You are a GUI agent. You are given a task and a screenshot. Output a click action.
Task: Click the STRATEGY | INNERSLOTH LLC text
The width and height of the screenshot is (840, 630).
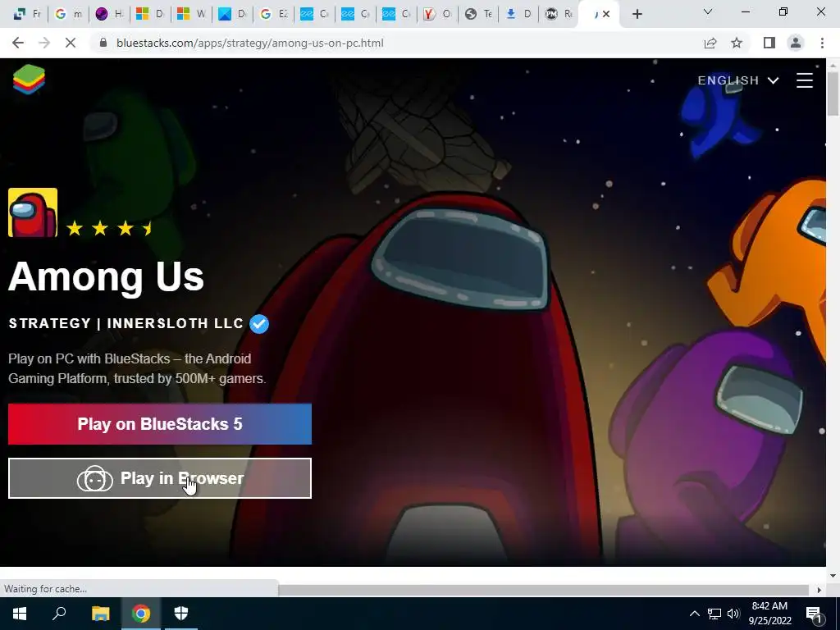[x=126, y=323]
